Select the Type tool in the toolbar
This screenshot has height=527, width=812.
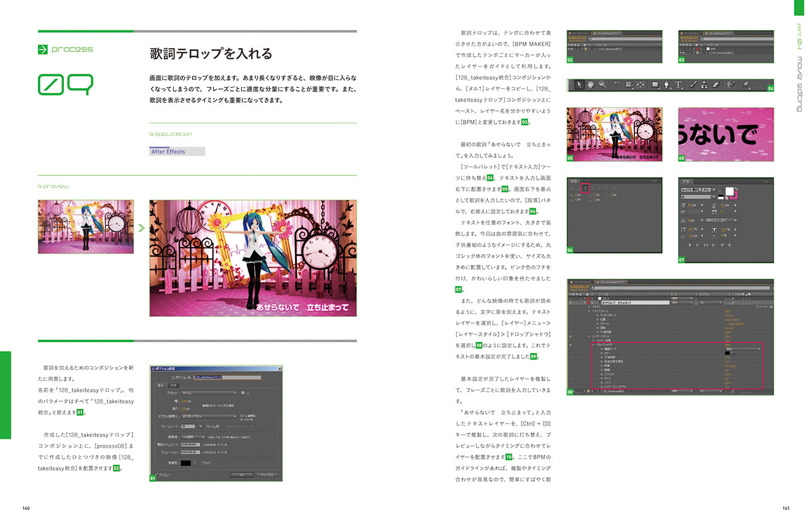pos(679,84)
